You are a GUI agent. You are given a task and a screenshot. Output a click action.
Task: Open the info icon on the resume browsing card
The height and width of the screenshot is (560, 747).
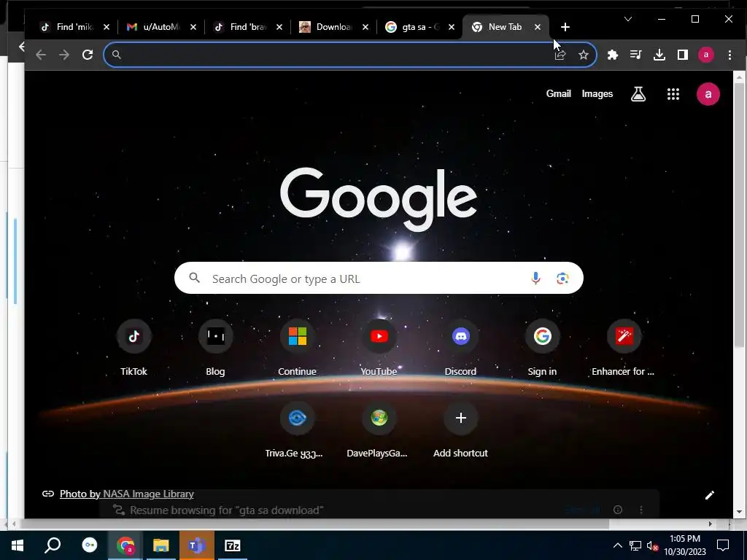618,510
